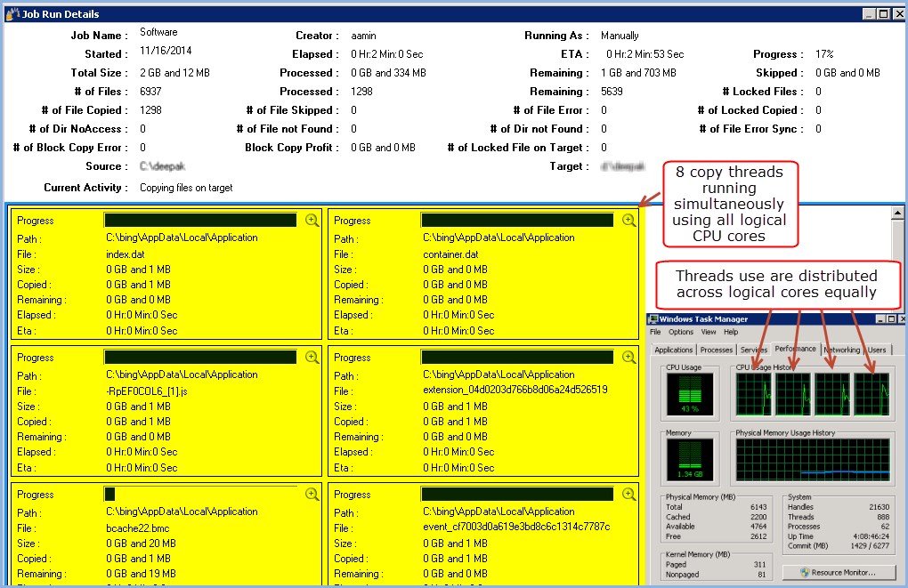
Task: Switch to Users tab in Task Manager
Action: point(877,350)
